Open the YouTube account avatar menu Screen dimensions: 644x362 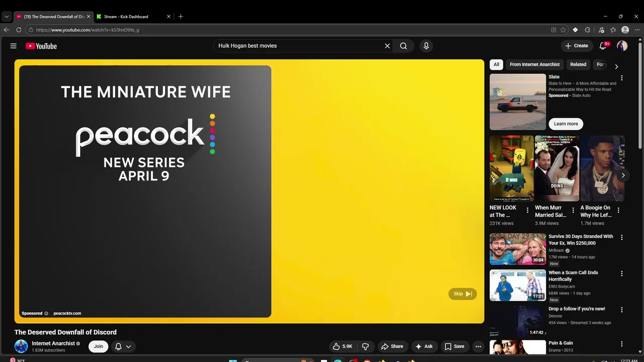tap(622, 46)
